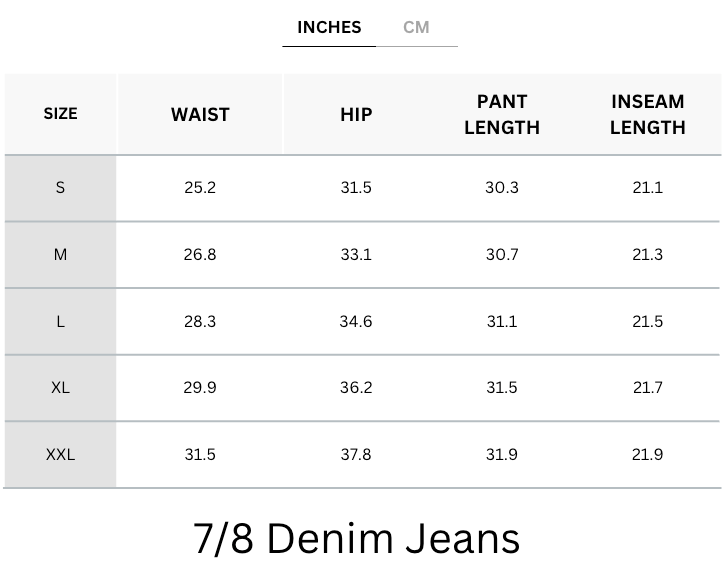Click the HIP column header
The height and width of the screenshot is (569, 725).
(356, 115)
